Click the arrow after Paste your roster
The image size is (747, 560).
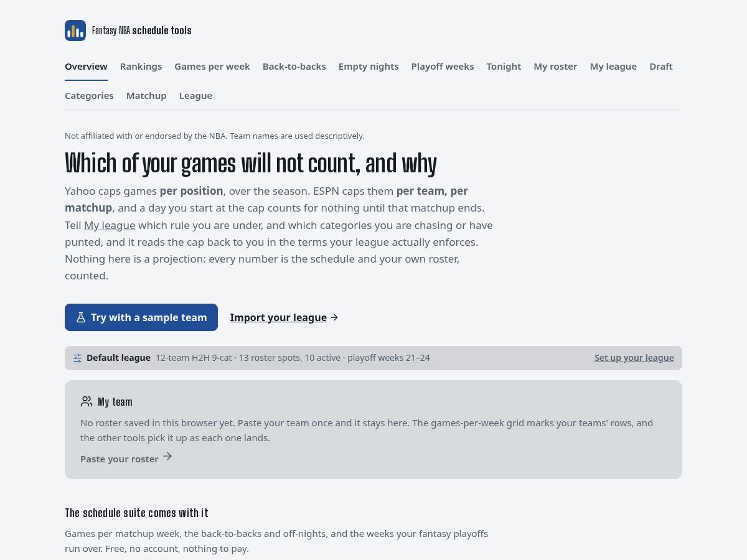(167, 457)
